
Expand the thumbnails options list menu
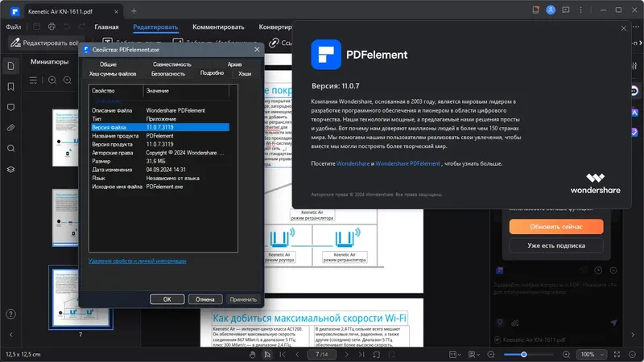[x=33, y=80]
